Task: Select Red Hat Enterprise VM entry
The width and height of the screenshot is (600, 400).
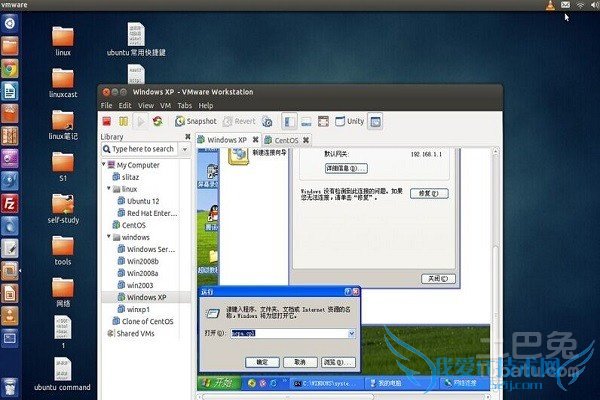Action: (x=147, y=213)
